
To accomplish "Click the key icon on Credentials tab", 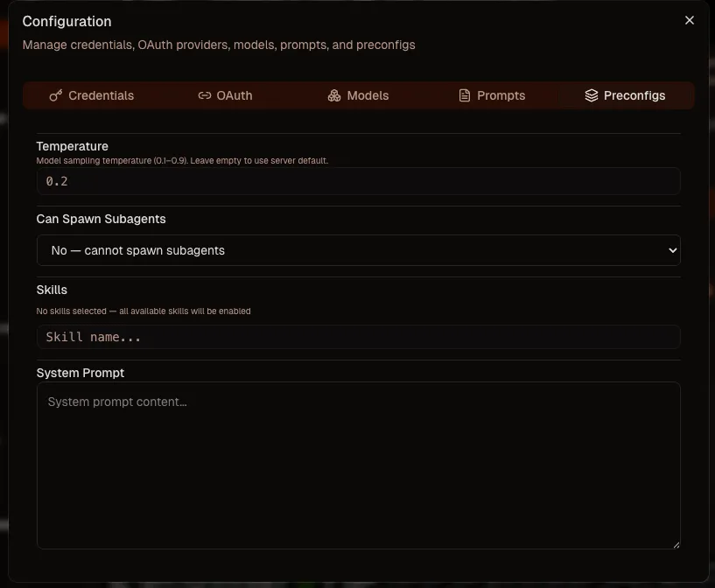I will [x=56, y=95].
